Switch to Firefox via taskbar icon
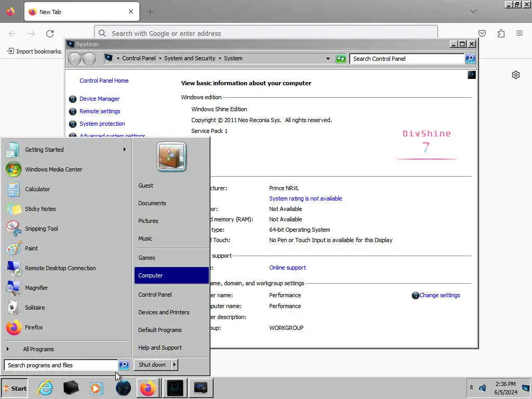Screen dimensions: 532x399 (148, 388)
